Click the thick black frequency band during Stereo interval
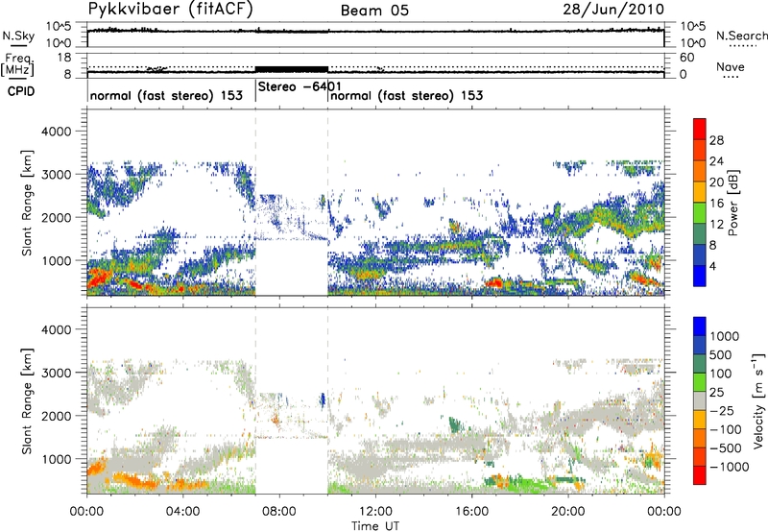The image size is (768, 532). (292, 69)
